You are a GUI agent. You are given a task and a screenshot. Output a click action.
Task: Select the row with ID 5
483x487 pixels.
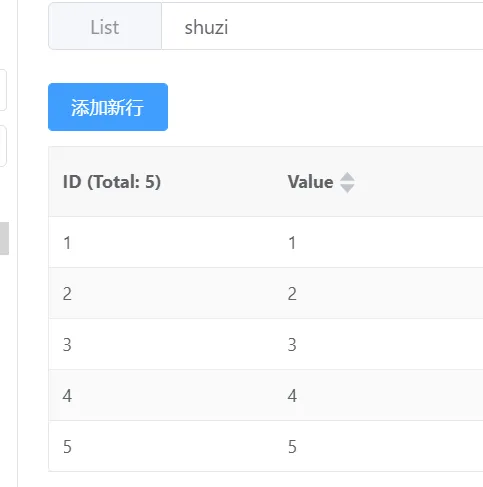(x=266, y=446)
